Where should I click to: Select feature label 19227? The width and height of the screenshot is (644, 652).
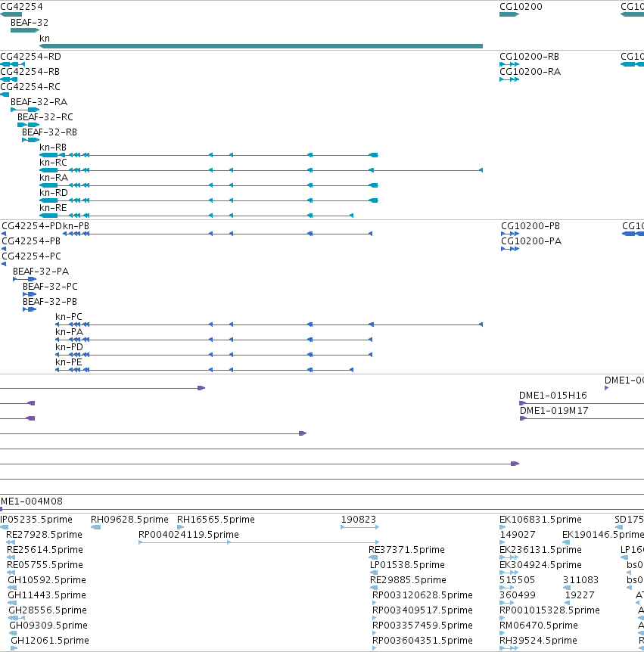click(580, 595)
